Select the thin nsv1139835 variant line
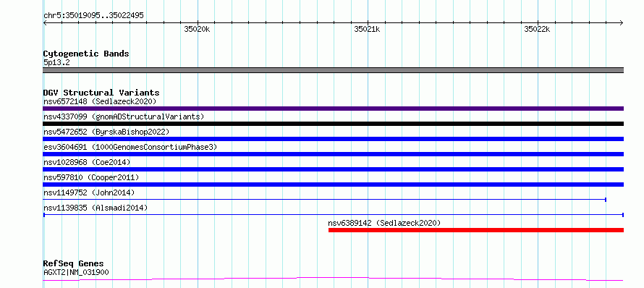The height and width of the screenshot is (288, 644). coord(334,215)
